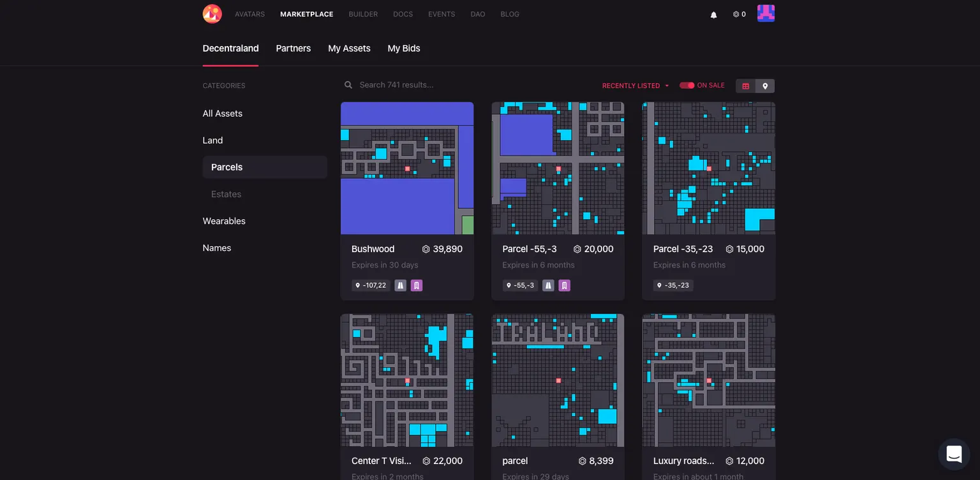Open the Partners tab

(293, 49)
